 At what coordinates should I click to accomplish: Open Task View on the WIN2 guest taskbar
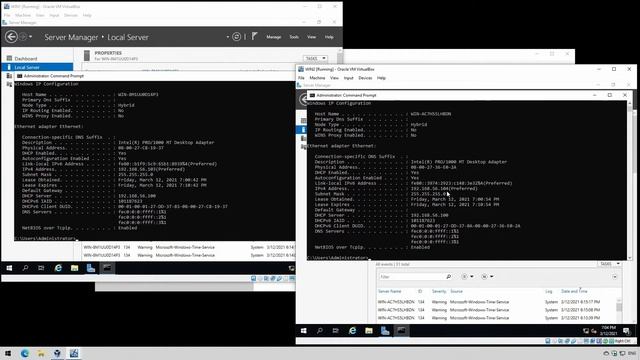point(336,331)
